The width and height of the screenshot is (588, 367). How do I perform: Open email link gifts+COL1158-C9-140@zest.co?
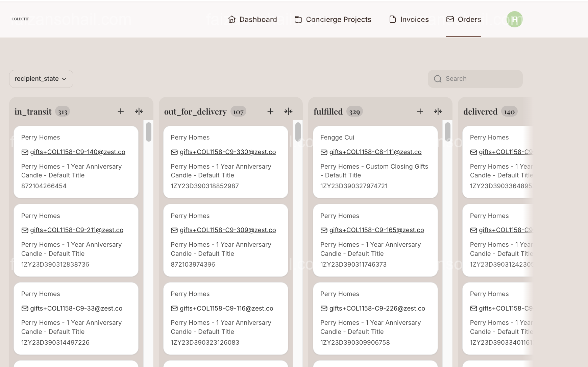coord(78,152)
